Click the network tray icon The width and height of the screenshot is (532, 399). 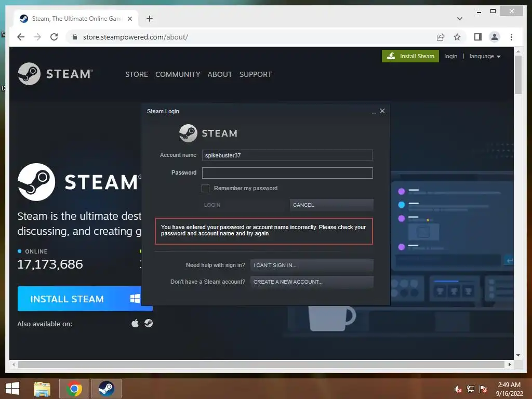click(x=471, y=389)
